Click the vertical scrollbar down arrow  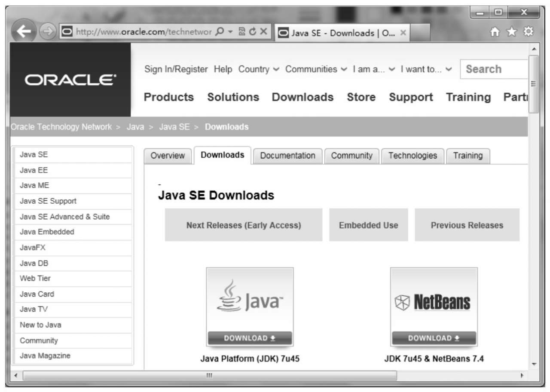click(534, 364)
